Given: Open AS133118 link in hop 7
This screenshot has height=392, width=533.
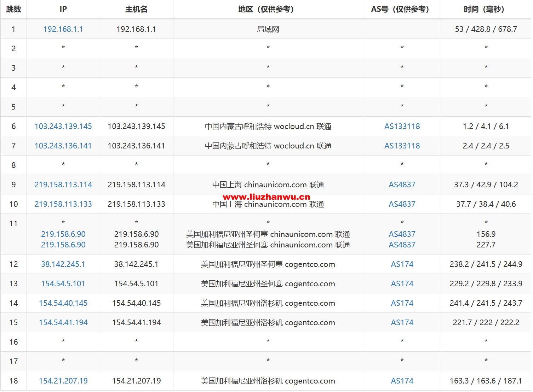Looking at the screenshot, I should 402,146.
